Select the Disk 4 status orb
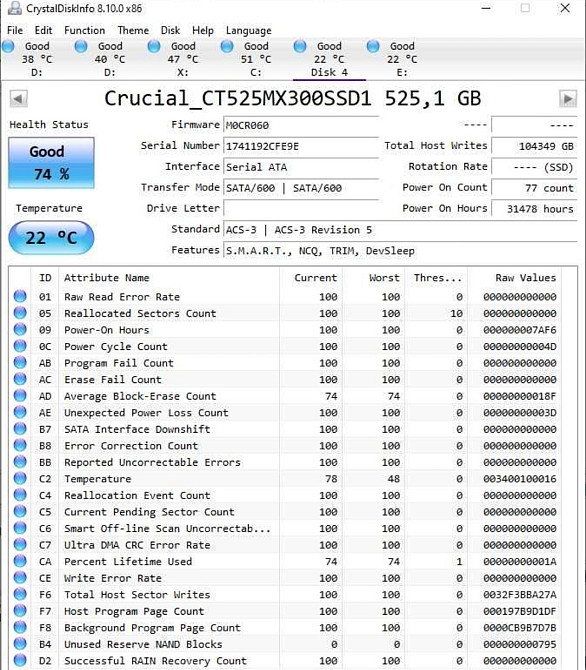 [x=300, y=46]
